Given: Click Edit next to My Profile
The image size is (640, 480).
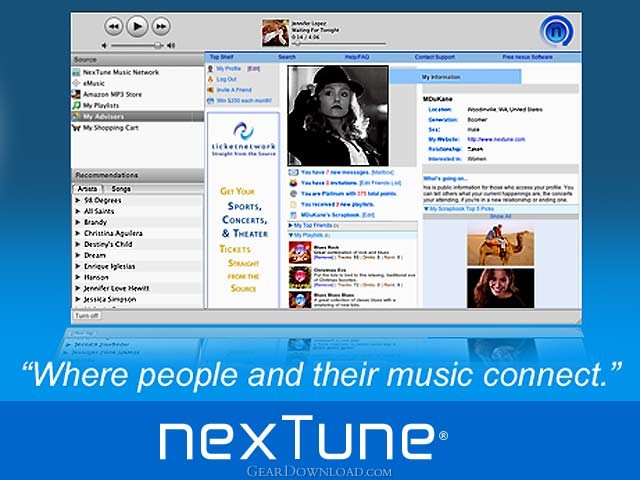Looking at the screenshot, I should [253, 69].
